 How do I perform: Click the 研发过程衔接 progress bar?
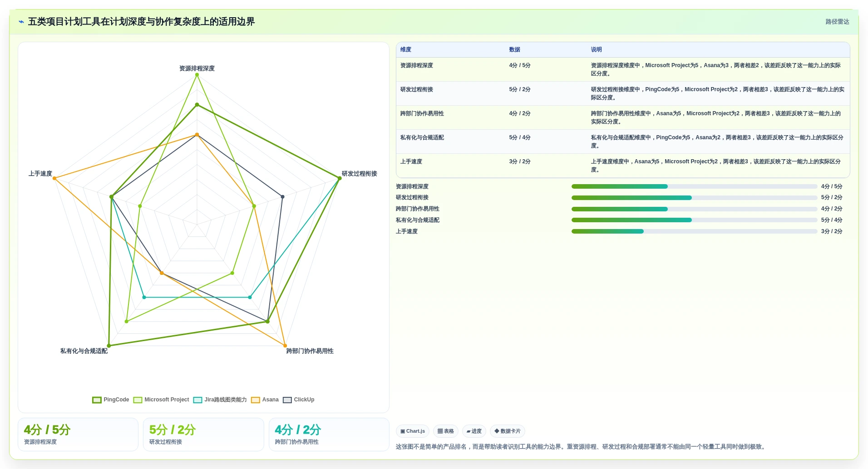[x=694, y=198]
